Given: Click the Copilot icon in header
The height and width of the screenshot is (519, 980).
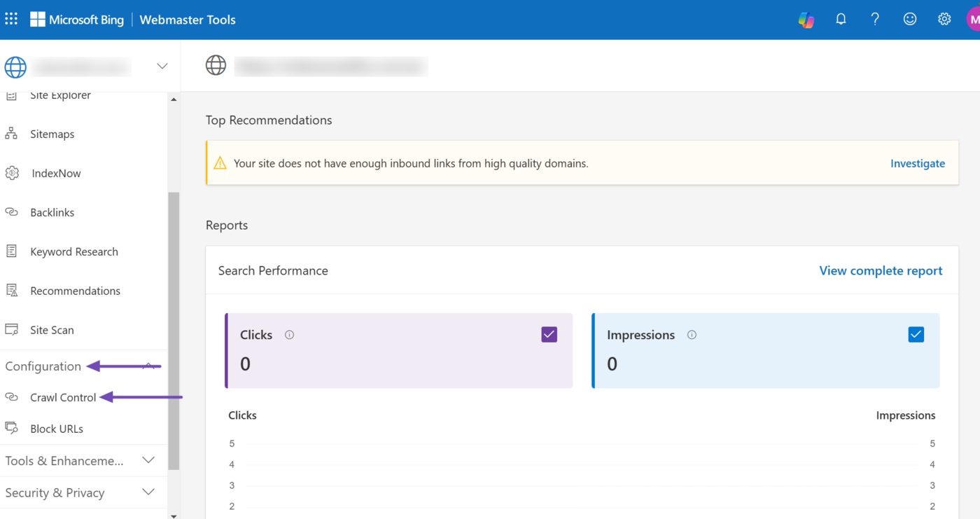Looking at the screenshot, I should [806, 20].
